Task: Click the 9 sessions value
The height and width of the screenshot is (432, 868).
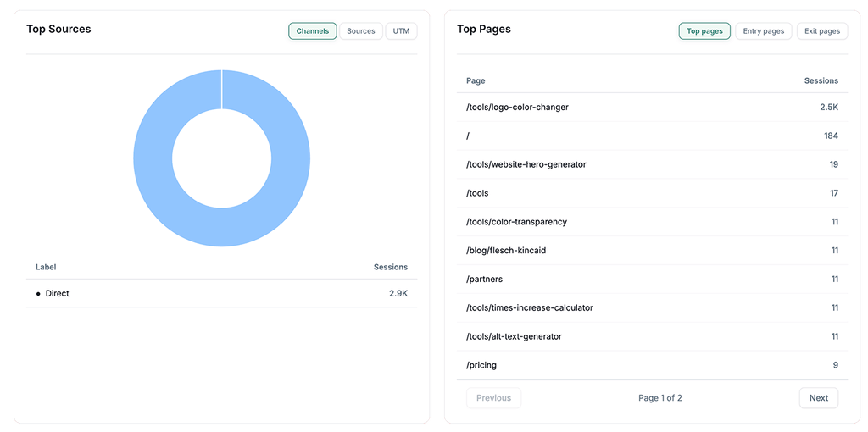Action: (x=835, y=366)
